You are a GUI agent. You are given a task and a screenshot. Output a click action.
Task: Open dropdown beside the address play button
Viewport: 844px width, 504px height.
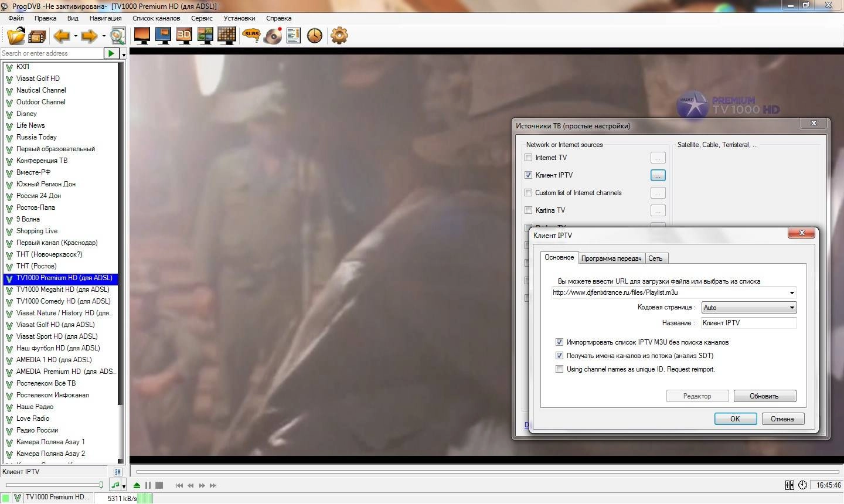pos(124,54)
